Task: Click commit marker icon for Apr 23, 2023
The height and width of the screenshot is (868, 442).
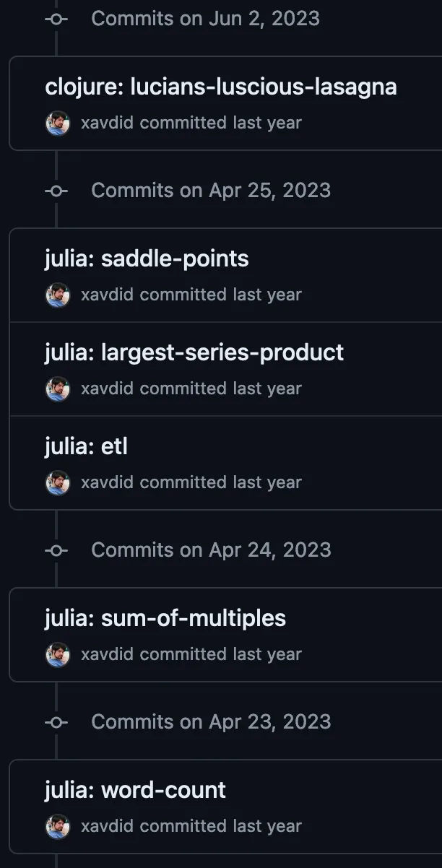Action: 56,722
